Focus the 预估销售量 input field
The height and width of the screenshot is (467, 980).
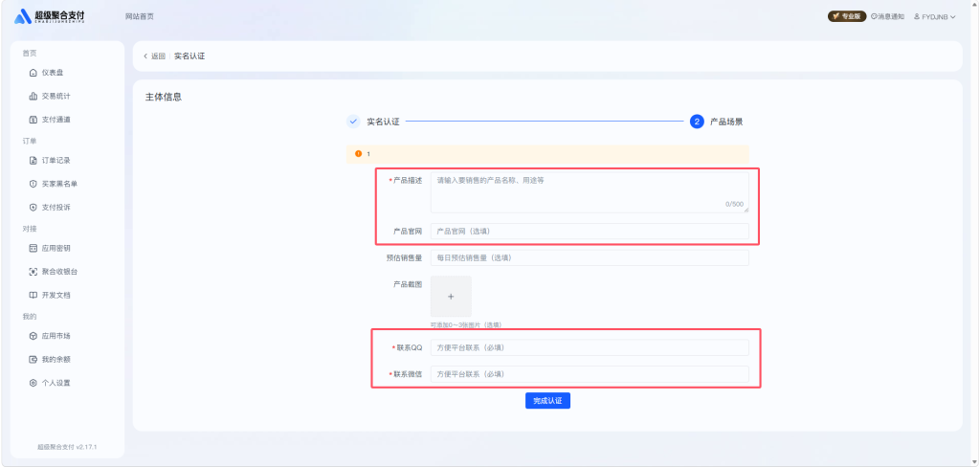point(590,257)
